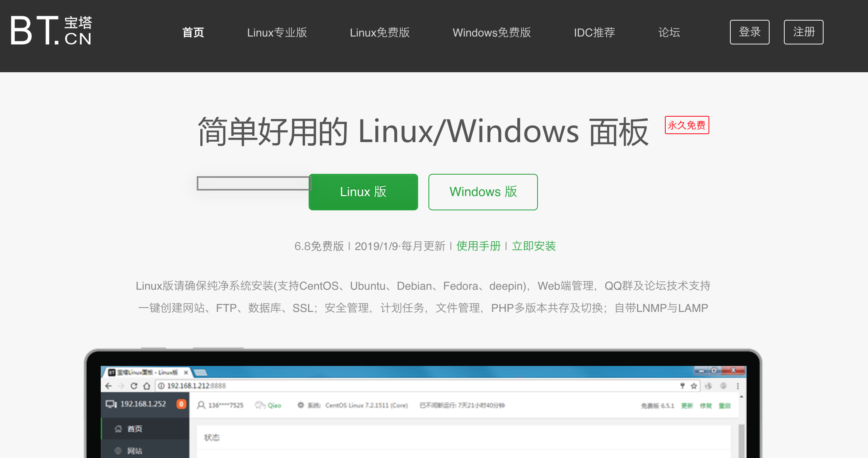Click the panel preview's browser home icon
Viewport: 868px width, 458px height.
pos(147,386)
